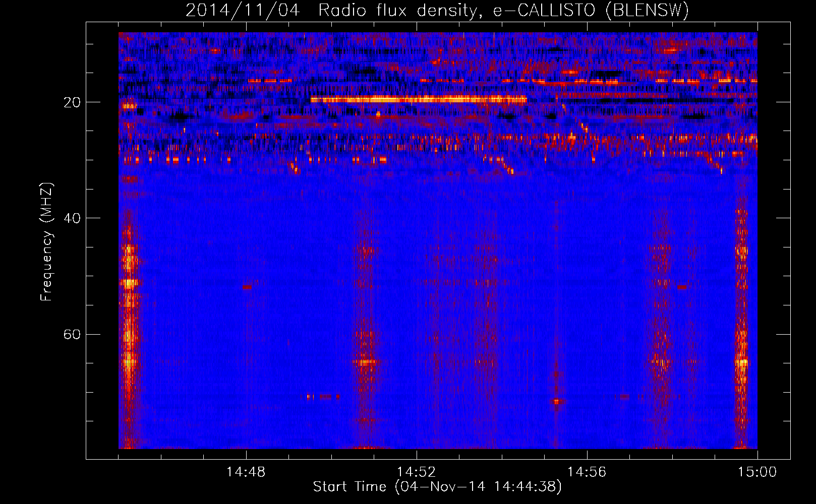Select the 'e-CALLISTO (BLENSW)' station label in the title
Viewport: 816px width, 504px height.
[x=591, y=11]
